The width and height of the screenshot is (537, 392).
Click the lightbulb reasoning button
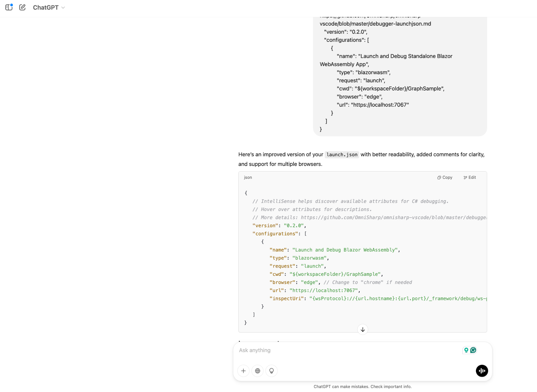[x=272, y=371]
